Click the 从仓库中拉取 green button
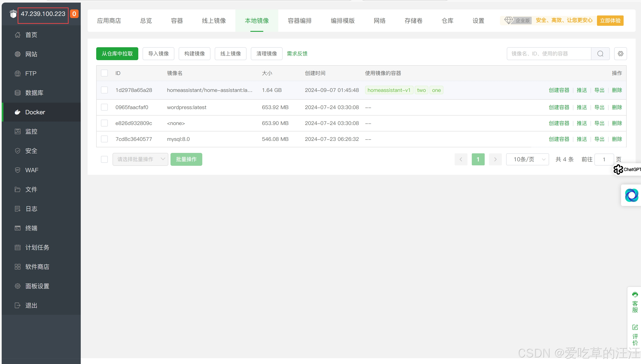The width and height of the screenshot is (641, 364). [x=117, y=53]
